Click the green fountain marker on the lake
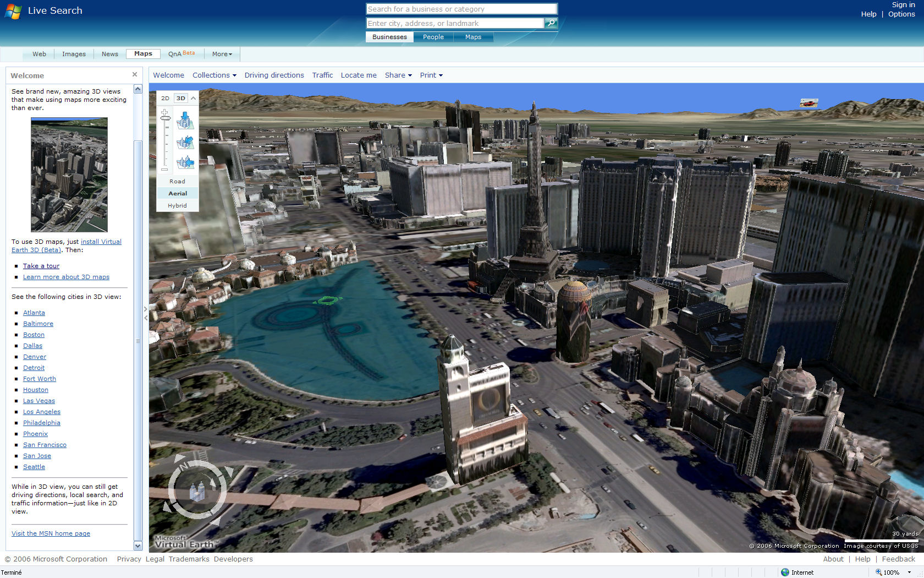The width and height of the screenshot is (924, 578). (x=328, y=300)
